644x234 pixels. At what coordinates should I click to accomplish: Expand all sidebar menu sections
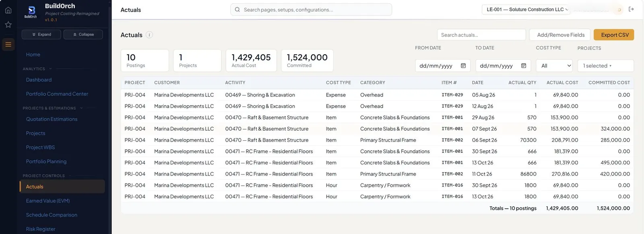(41, 35)
